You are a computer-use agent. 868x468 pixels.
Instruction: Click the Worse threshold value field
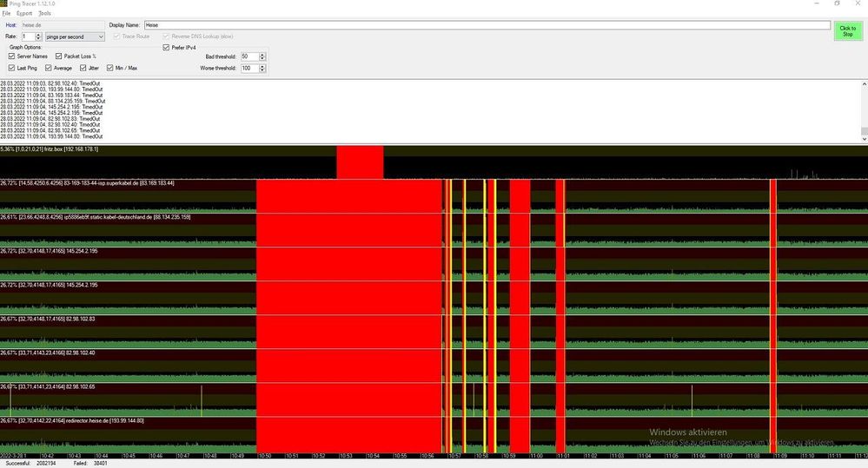[x=249, y=68]
